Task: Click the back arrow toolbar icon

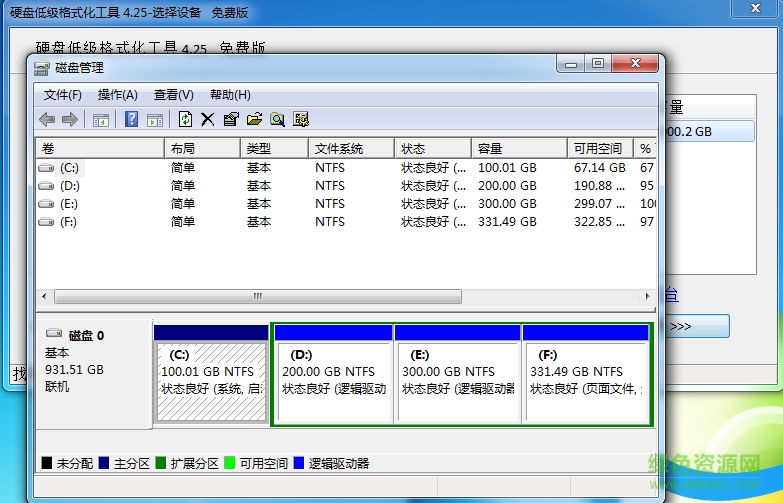Action: click(47, 120)
